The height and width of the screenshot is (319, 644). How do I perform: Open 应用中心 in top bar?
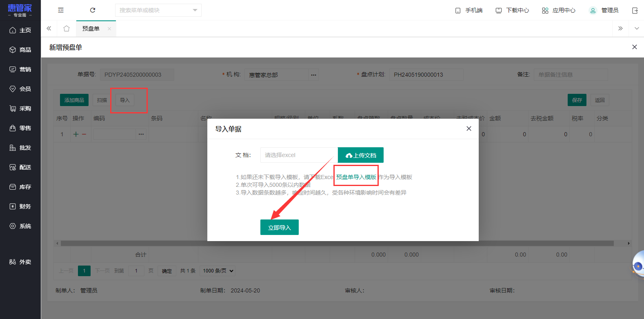559,10
